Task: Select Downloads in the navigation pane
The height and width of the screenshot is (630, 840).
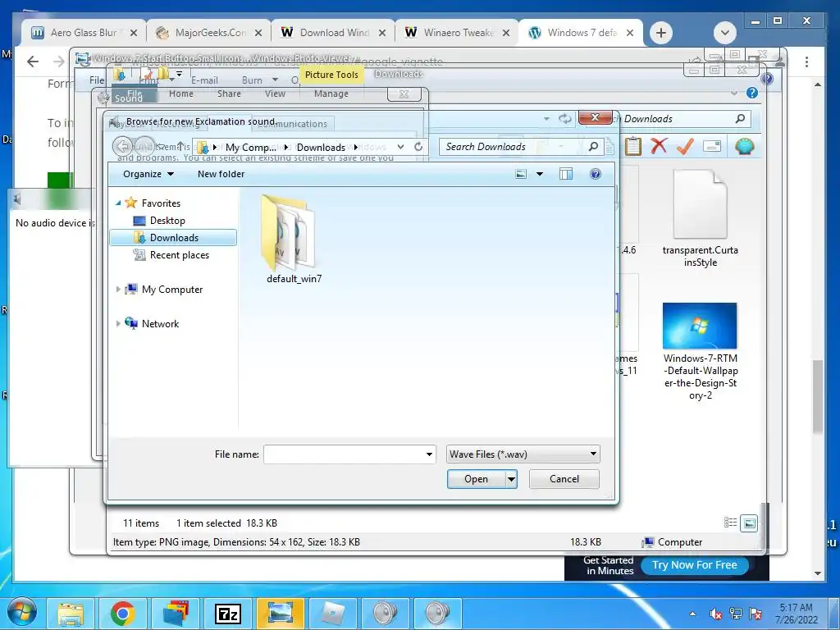Action: coord(173,237)
